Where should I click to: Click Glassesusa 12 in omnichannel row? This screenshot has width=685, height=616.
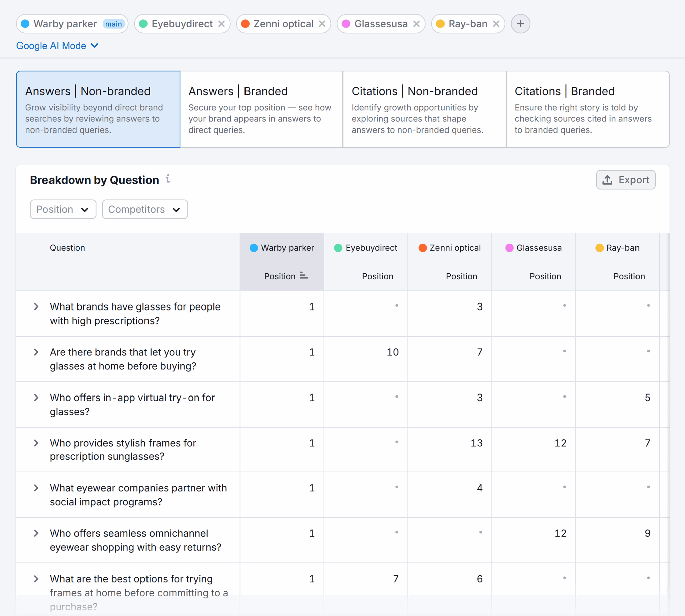(x=561, y=533)
